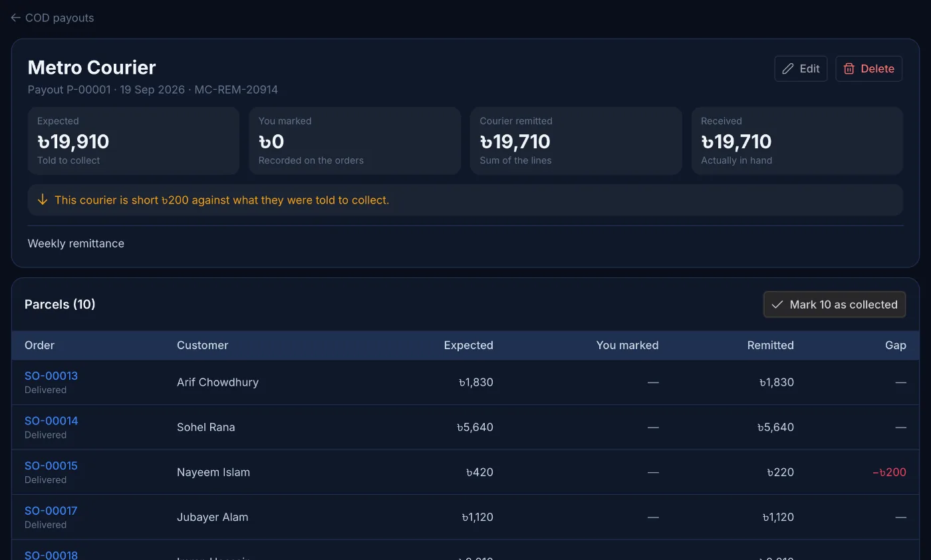Screen dimensions: 931x560
Task: Click the Weekly remittance note
Action: coord(76,243)
